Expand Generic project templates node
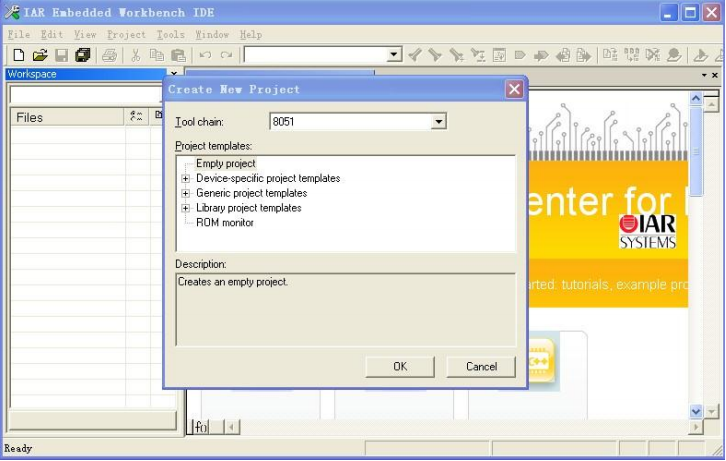 [x=185, y=193]
